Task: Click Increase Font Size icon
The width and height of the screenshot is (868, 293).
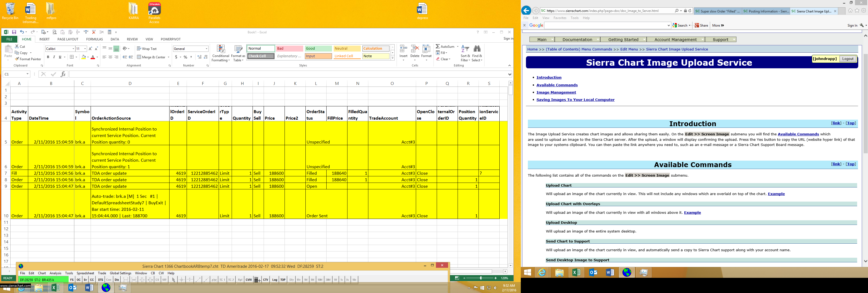Action: point(90,49)
